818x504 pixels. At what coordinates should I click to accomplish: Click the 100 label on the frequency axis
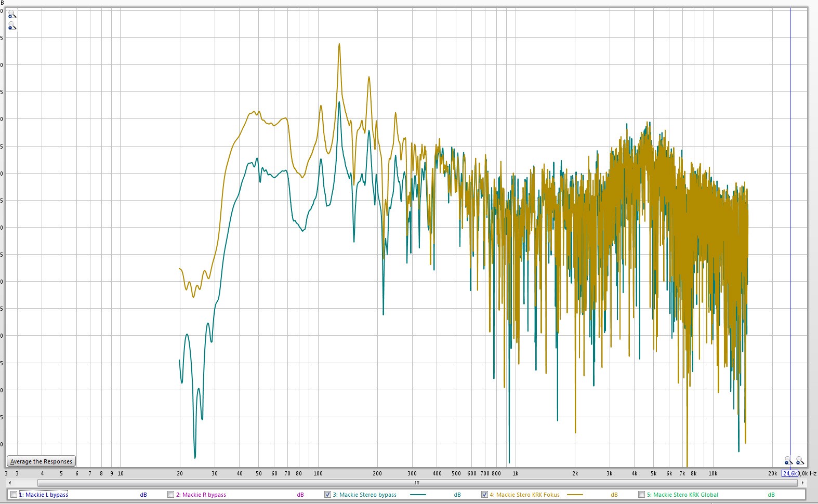[318, 473]
